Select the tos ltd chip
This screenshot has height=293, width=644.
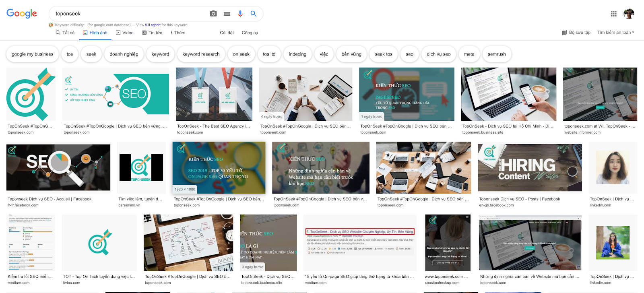coord(269,54)
